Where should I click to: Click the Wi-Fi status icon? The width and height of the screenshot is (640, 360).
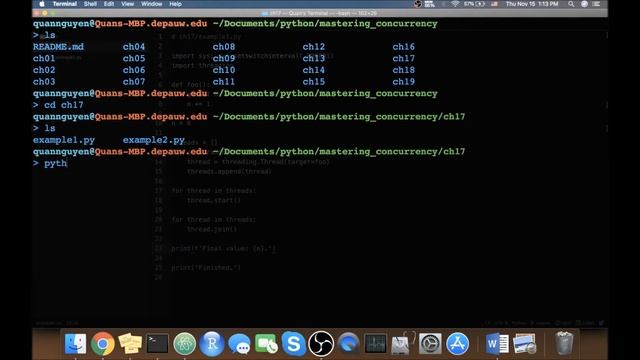pos(455,4)
